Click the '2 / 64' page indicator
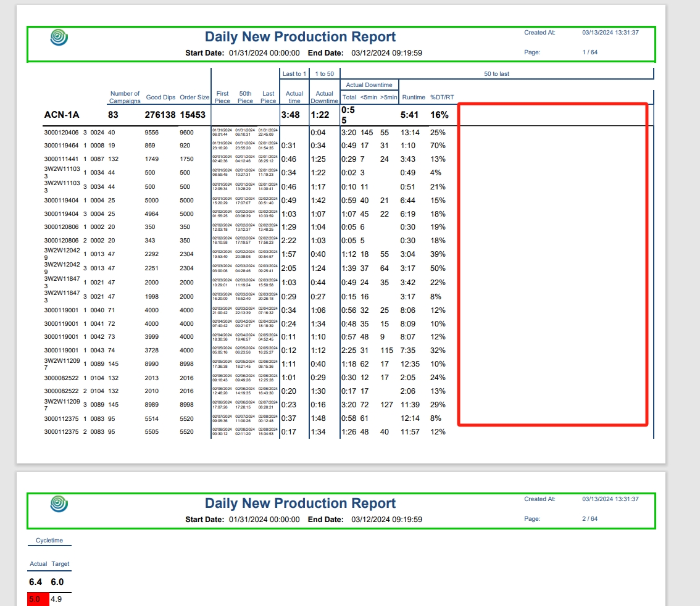Screen dimensions: 700x606 pos(590,519)
